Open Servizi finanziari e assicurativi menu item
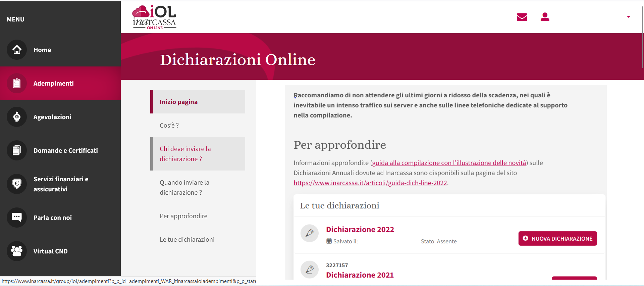The width and height of the screenshot is (644, 286). point(60,184)
